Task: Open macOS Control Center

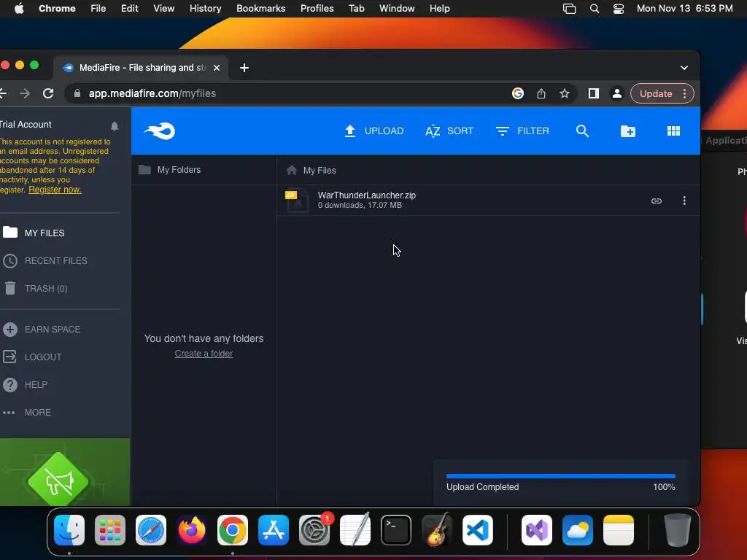Action: 619,9
